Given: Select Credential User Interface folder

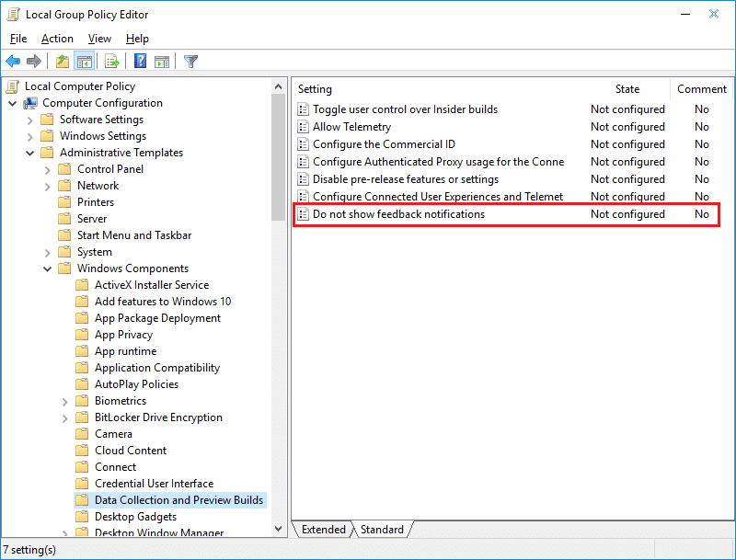Looking at the screenshot, I should click(x=154, y=484).
